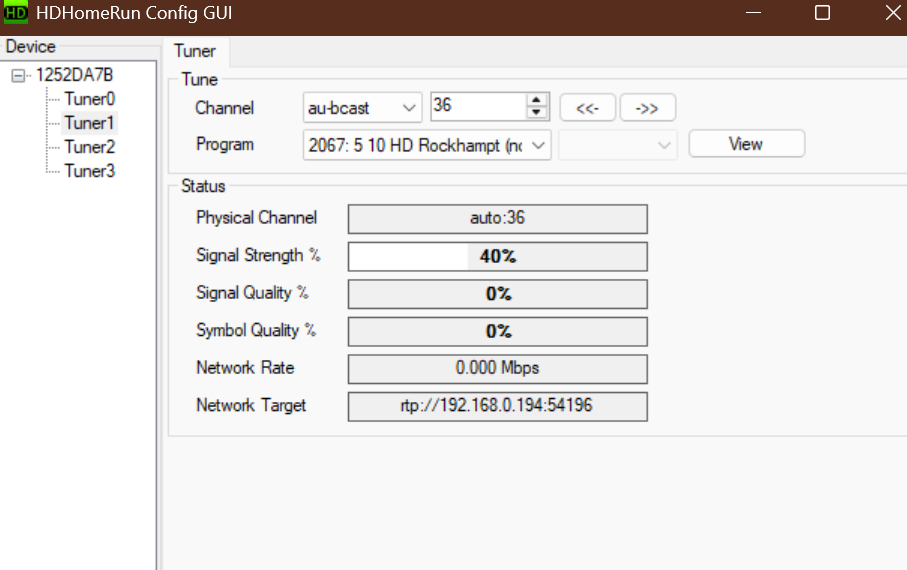
Task: Select Tuner0 in the device tree
Action: (89, 99)
